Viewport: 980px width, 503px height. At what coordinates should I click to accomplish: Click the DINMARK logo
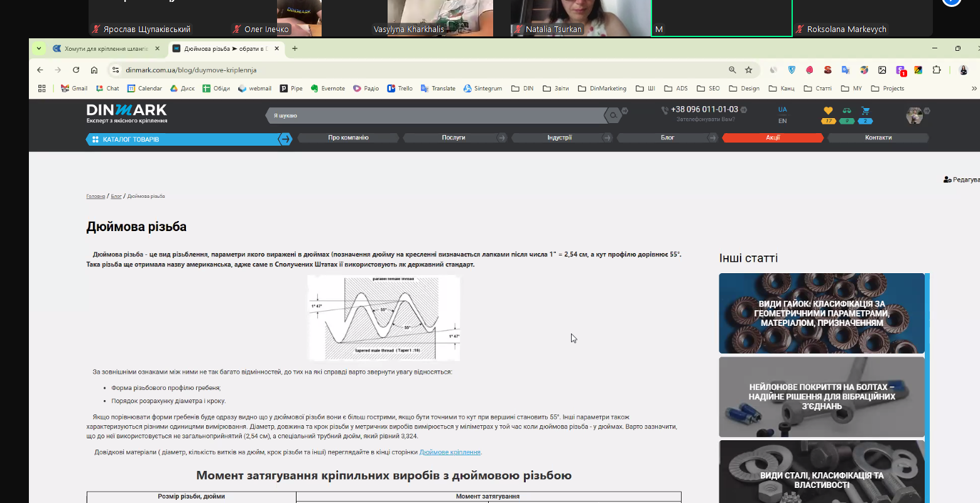127,114
